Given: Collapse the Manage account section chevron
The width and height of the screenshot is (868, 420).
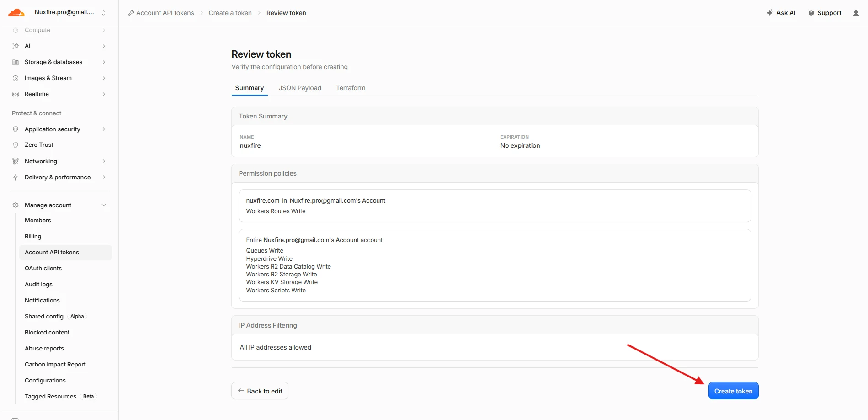Looking at the screenshot, I should coord(104,205).
